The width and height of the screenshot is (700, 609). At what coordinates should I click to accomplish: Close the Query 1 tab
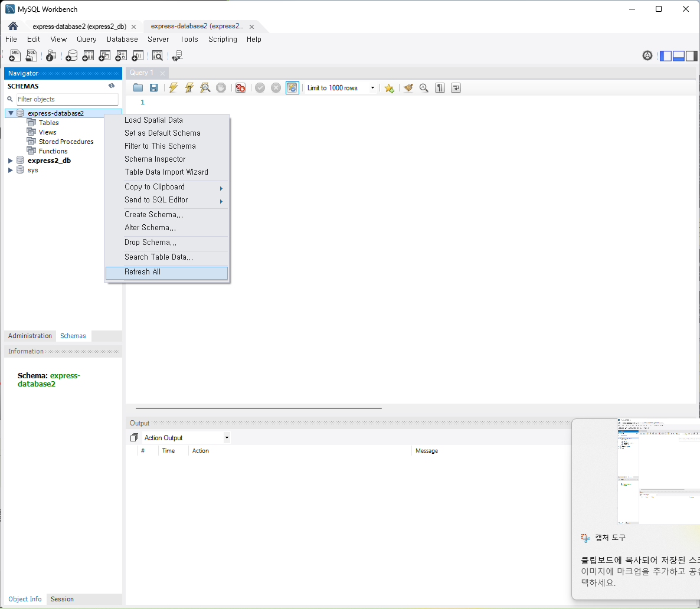162,73
